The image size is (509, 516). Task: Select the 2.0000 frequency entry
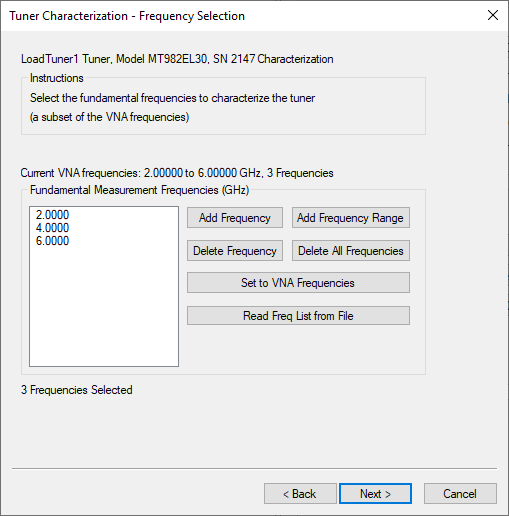52,215
